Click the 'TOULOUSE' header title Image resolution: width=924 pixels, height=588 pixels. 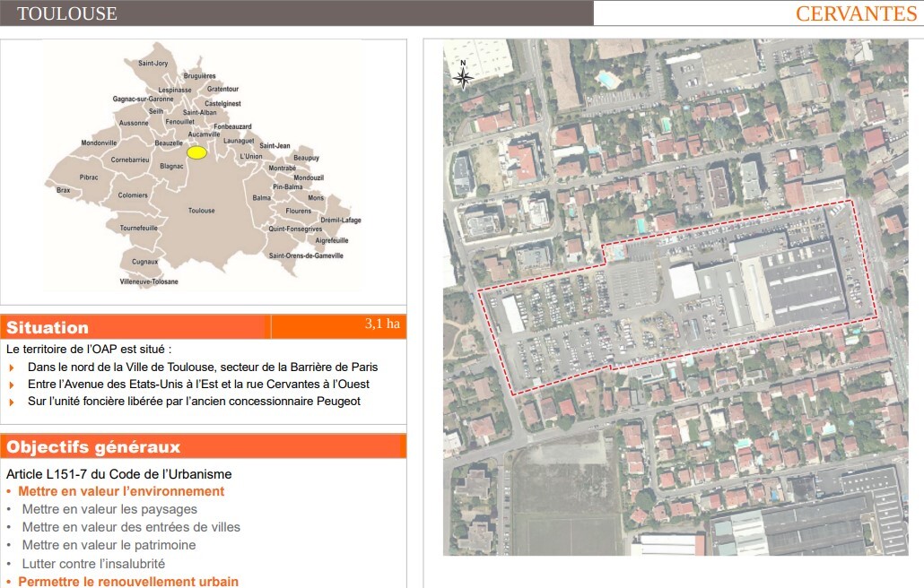click(67, 13)
